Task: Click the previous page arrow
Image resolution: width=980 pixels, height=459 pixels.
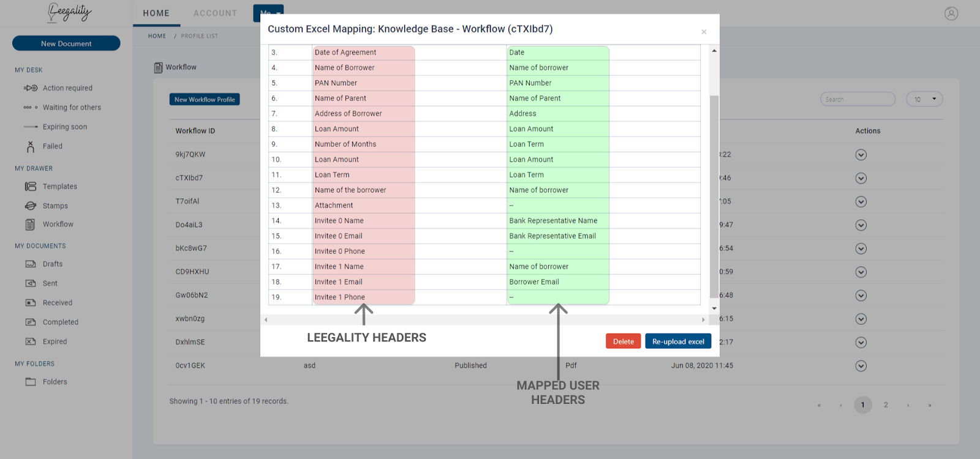Action: (x=841, y=405)
